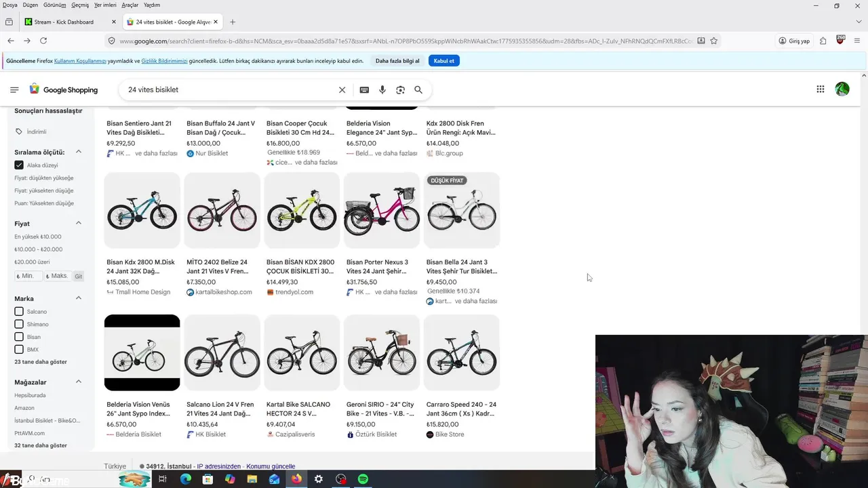Click the Min. price input field
Image resolution: width=868 pixels, height=488 pixels.
[28, 277]
